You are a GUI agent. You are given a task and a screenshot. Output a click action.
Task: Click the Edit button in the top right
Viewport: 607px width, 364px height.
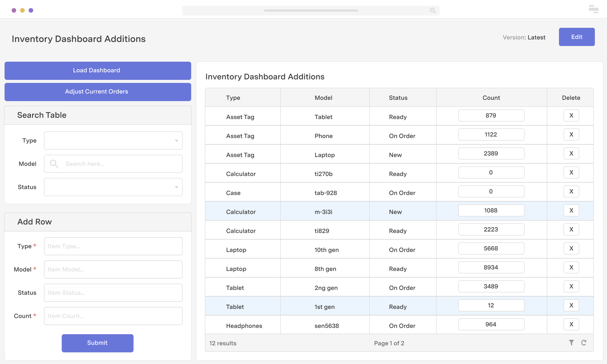pyautogui.click(x=577, y=37)
